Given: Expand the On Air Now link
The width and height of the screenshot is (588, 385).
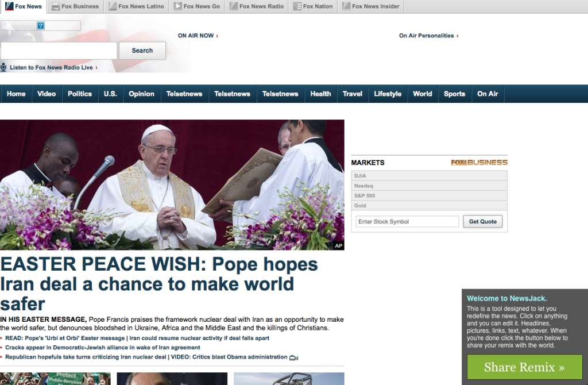Looking at the screenshot, I should (x=198, y=36).
